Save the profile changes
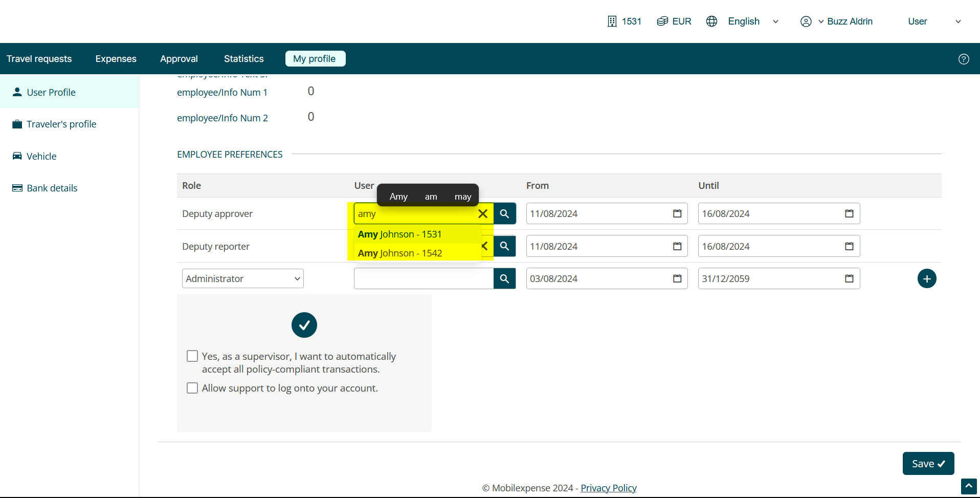980x498 pixels. click(928, 464)
